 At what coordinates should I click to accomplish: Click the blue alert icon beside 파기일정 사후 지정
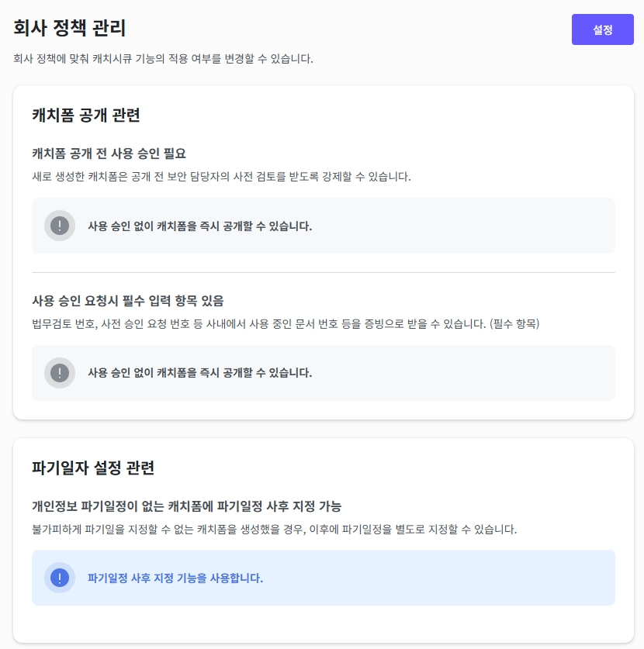pos(60,578)
